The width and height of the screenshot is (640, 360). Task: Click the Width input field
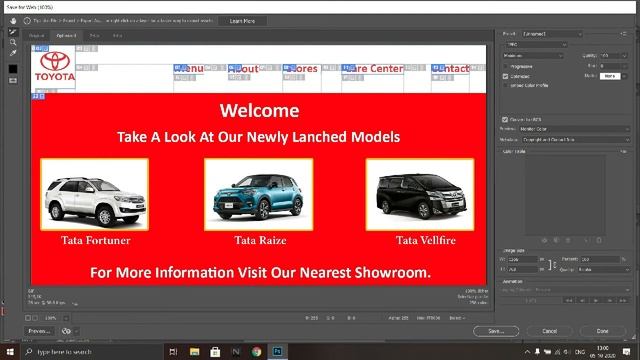[522, 259]
